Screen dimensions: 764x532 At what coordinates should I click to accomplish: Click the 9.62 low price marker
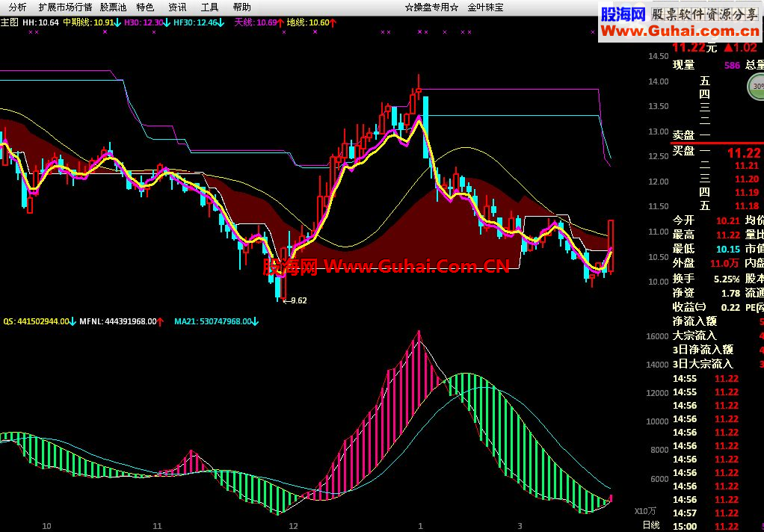pos(295,300)
